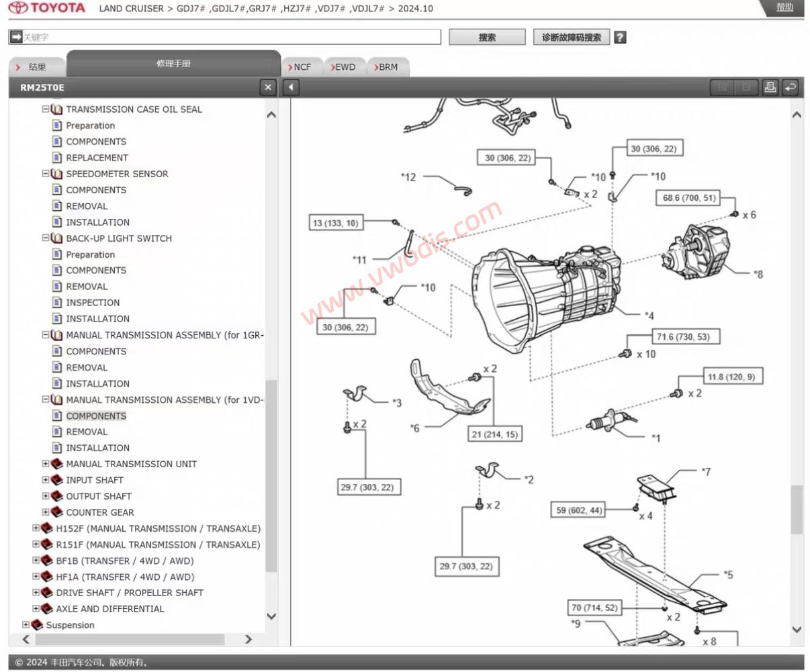810x672 pixels.
Task: Select the 结果 tab
Action: point(37,67)
